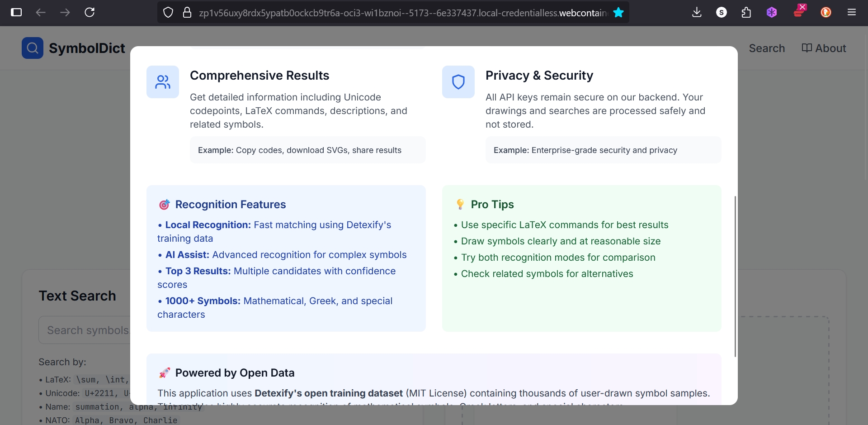
Task: Click the DuckDuckGo extension icon
Action: (x=826, y=12)
